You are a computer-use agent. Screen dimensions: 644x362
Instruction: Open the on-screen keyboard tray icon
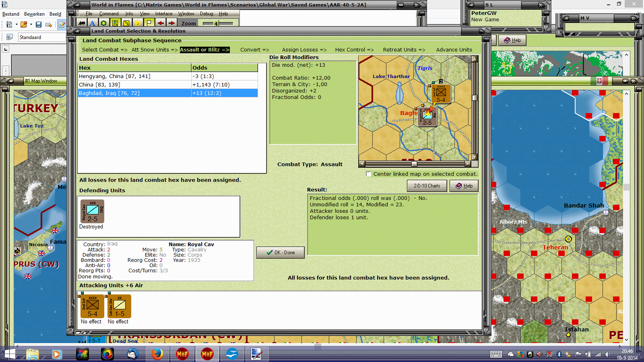(x=496, y=354)
